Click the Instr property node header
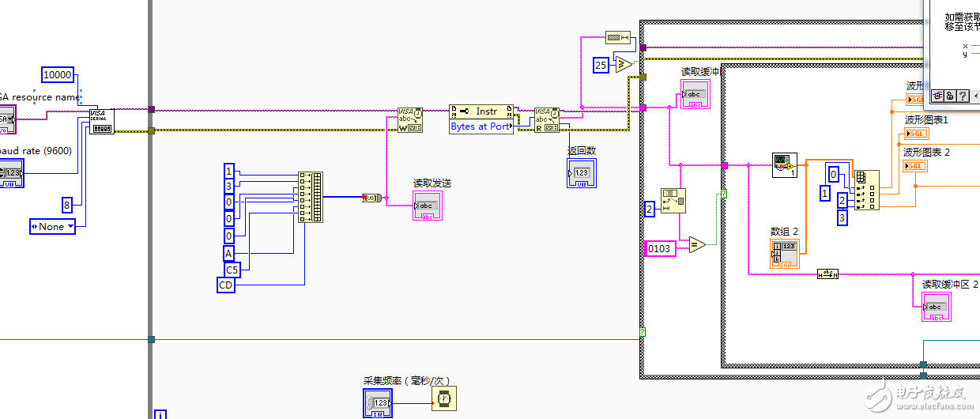Viewport: 980px width, 419px height. click(481, 111)
